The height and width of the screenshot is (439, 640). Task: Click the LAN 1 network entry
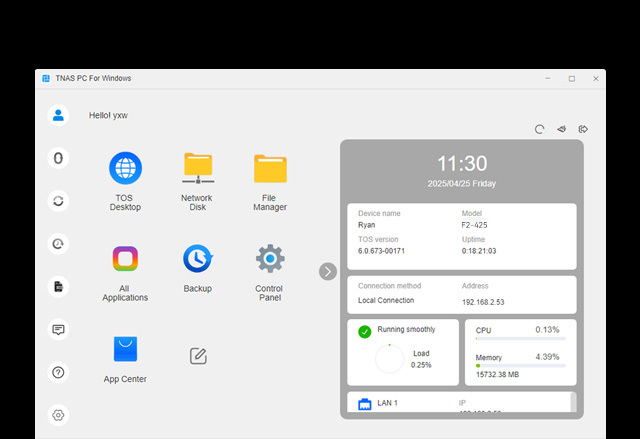[x=387, y=403]
